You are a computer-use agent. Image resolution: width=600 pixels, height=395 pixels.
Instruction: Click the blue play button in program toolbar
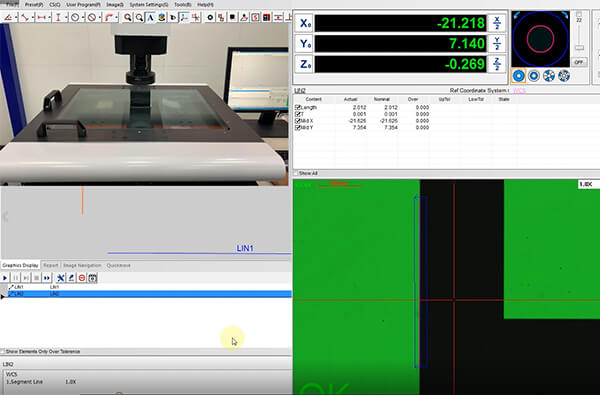5,278
